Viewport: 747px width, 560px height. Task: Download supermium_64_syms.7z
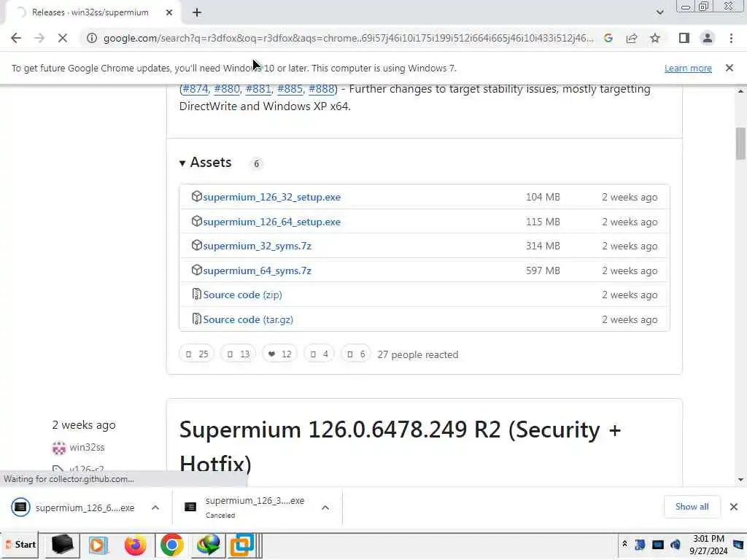(257, 271)
